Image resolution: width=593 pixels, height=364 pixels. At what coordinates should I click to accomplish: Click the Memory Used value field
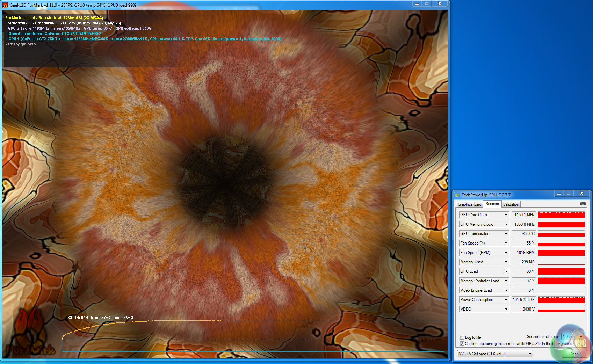pos(524,262)
